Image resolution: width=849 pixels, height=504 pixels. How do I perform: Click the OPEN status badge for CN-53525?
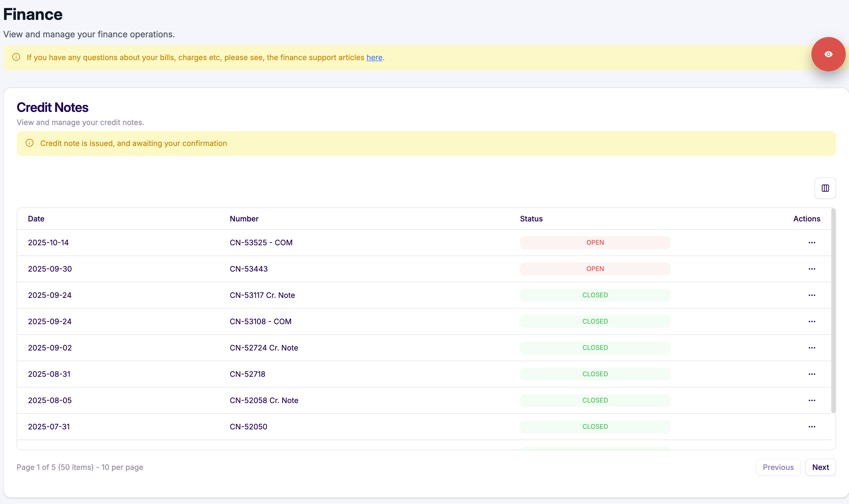595,243
